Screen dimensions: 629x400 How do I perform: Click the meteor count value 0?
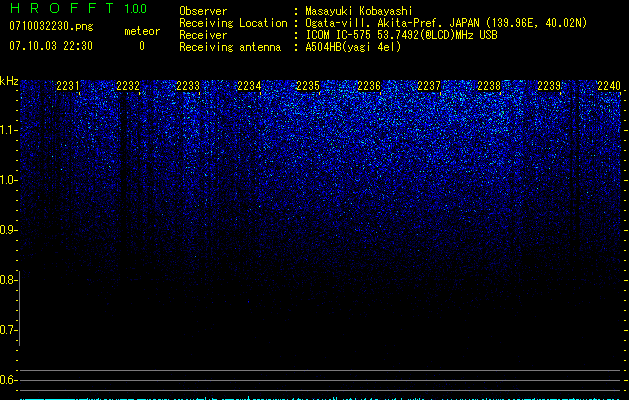pyautogui.click(x=142, y=46)
